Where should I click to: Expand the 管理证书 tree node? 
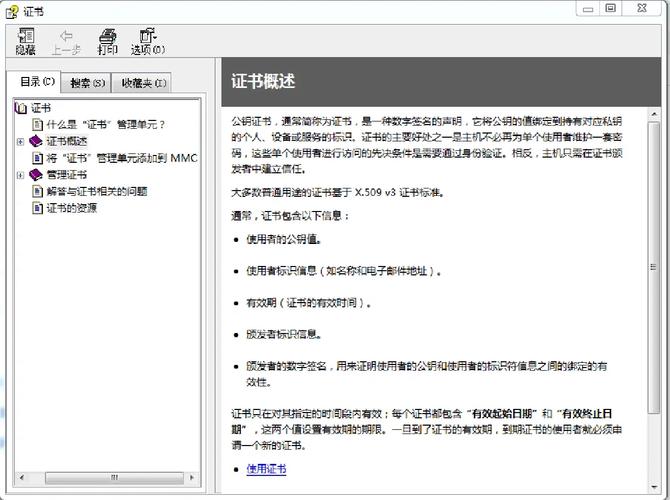20,175
